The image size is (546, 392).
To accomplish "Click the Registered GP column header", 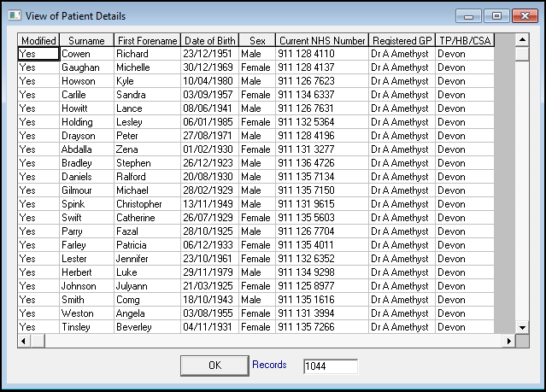I will [x=402, y=40].
